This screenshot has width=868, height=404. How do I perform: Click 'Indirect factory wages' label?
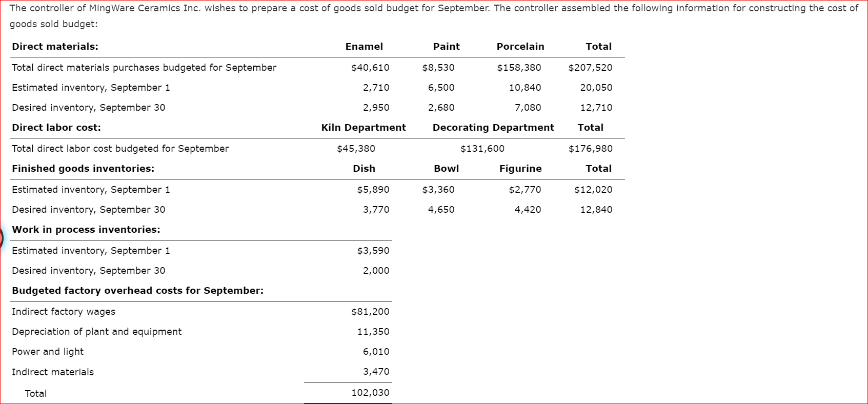coord(64,312)
